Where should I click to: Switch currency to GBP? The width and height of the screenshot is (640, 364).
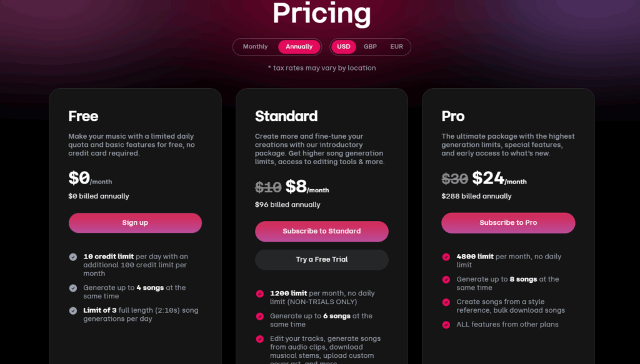tap(370, 47)
